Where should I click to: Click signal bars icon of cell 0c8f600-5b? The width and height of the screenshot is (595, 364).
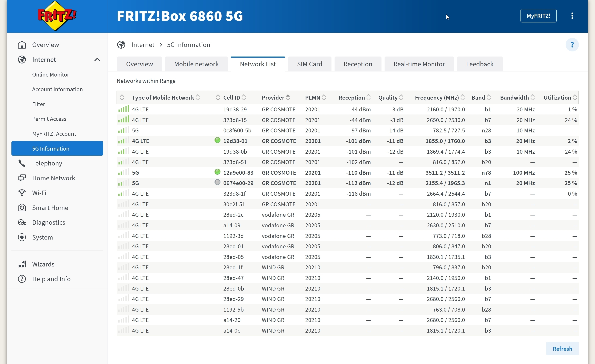pos(124,130)
